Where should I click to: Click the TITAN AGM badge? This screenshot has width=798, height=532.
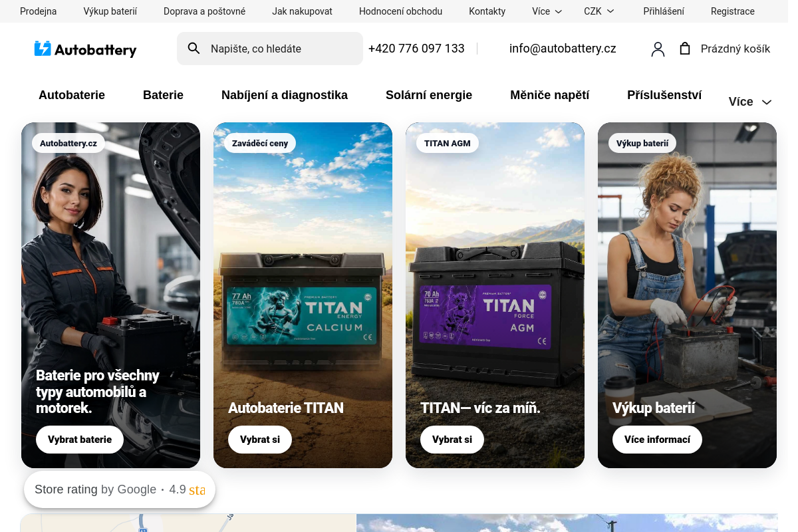point(448,143)
